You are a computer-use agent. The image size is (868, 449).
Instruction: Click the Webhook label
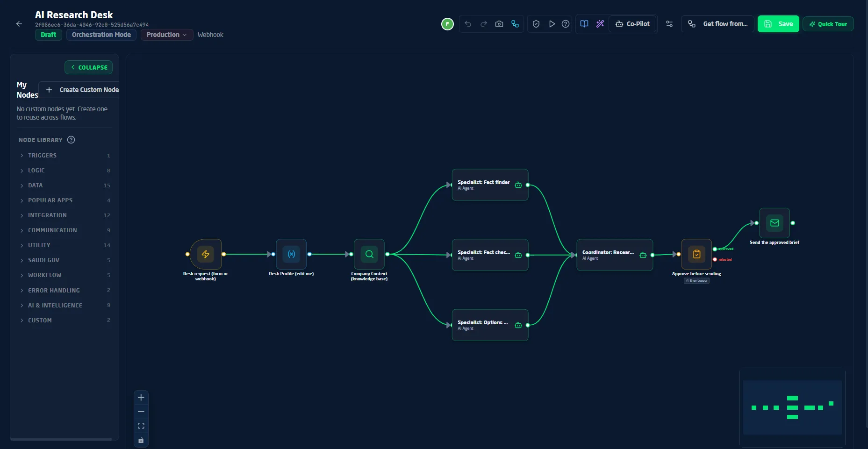click(x=210, y=35)
